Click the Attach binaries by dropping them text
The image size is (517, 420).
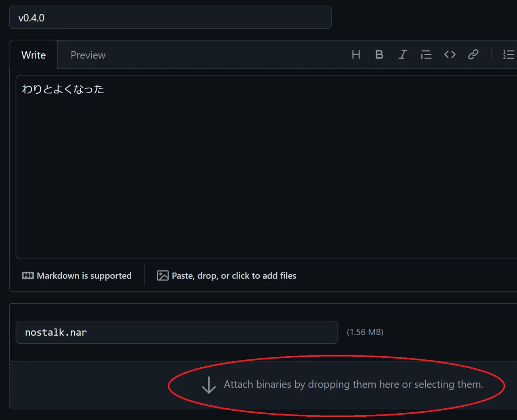(x=353, y=384)
